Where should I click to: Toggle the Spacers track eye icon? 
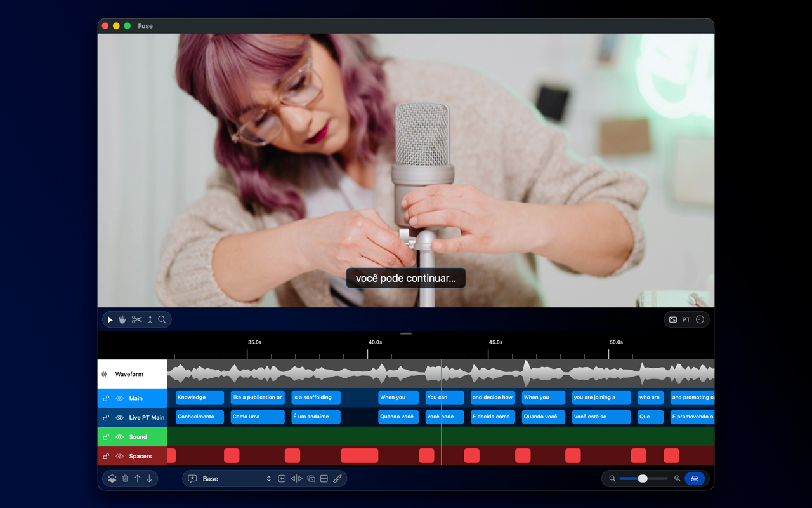(x=119, y=457)
